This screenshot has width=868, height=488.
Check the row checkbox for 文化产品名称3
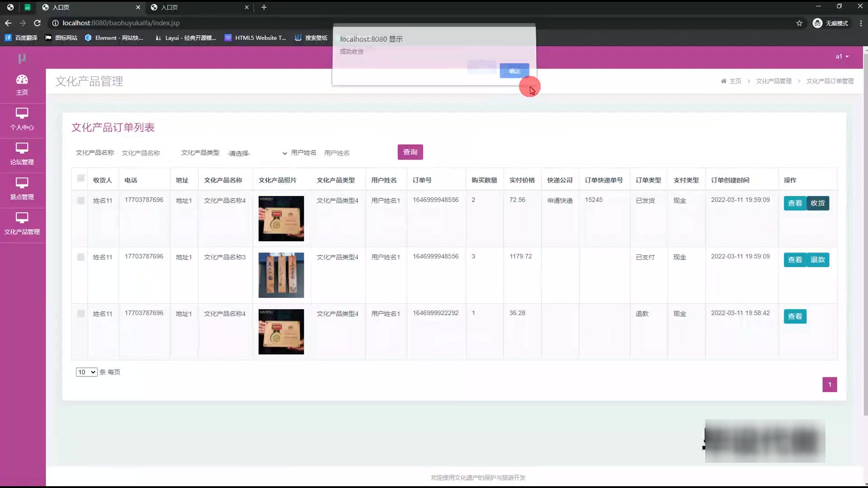[x=81, y=257]
